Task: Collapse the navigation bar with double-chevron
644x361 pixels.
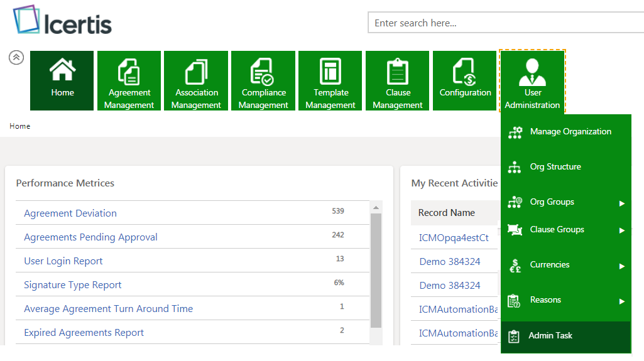Action: [16, 57]
